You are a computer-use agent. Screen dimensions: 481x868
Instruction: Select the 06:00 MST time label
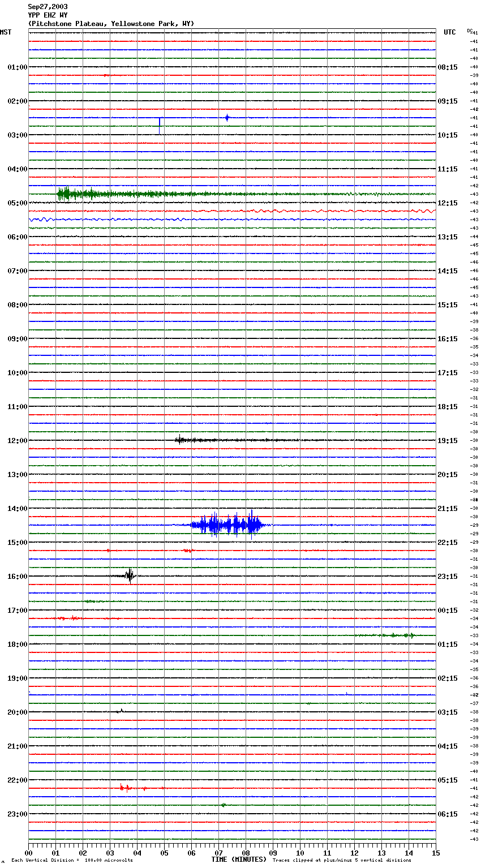[18, 237]
